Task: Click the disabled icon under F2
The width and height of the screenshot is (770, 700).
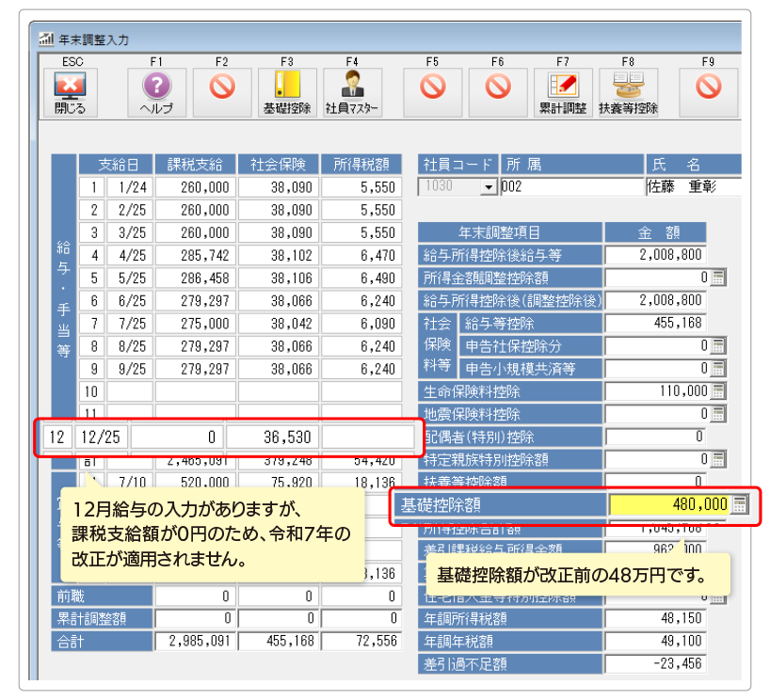Action: point(221,87)
